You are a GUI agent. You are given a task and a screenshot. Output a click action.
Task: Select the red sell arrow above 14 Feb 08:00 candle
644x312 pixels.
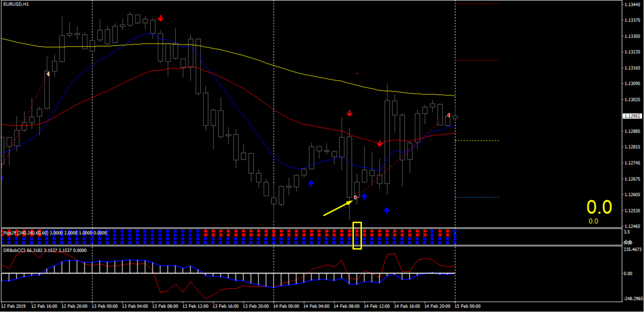[349, 113]
